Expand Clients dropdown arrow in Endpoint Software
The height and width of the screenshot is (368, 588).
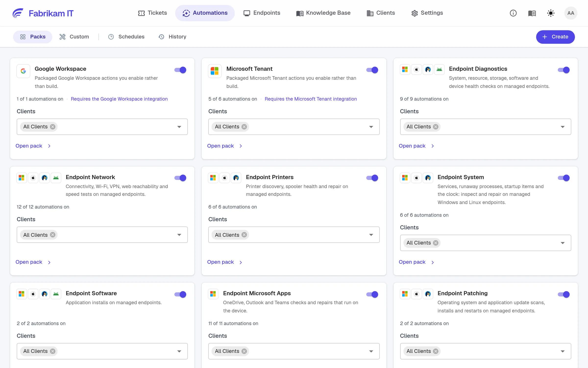pos(179,351)
